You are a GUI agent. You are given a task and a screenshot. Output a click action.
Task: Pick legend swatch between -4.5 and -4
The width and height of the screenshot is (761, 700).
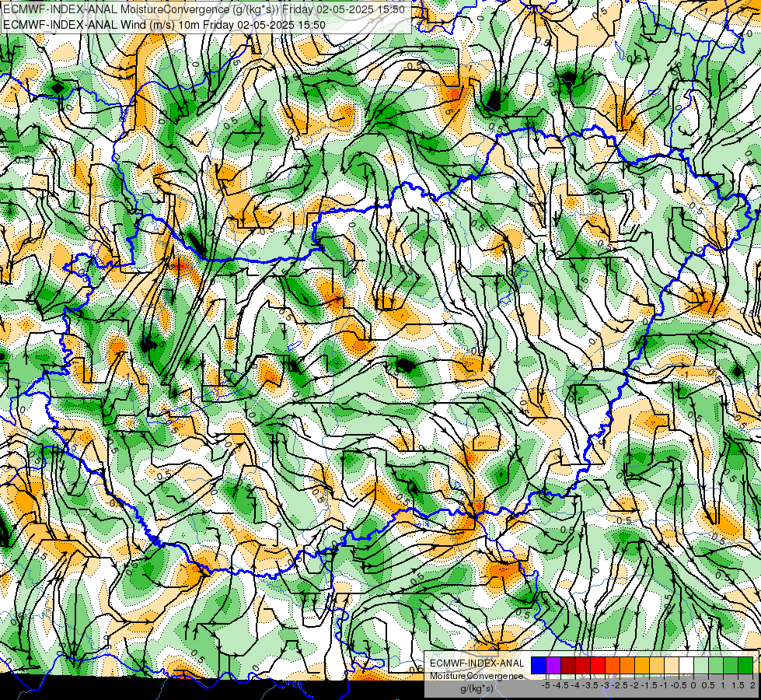click(568, 666)
